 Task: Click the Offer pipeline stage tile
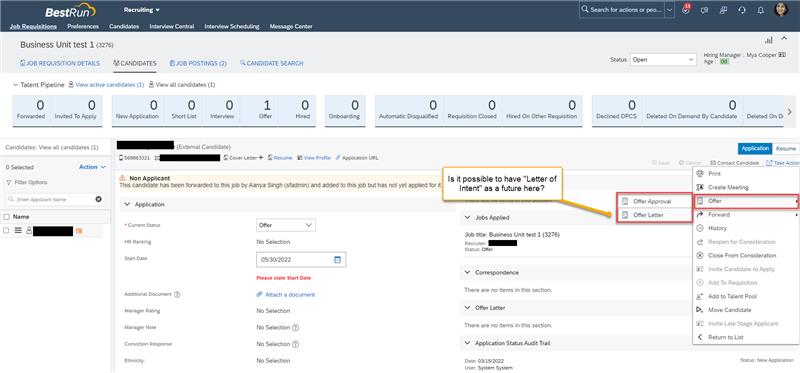(x=265, y=110)
